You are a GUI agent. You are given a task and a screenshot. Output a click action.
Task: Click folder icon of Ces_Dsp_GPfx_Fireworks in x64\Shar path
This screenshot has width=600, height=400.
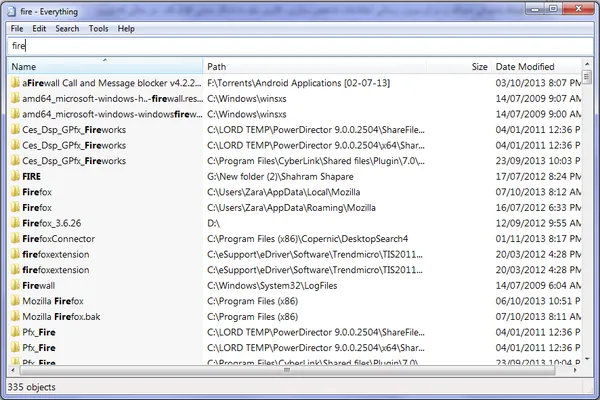[x=15, y=145]
